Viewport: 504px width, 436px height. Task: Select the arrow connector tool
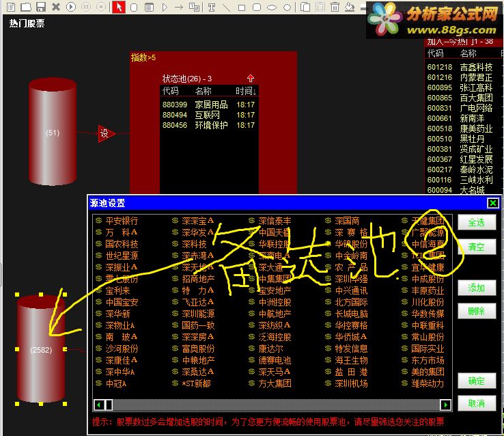[x=179, y=7]
